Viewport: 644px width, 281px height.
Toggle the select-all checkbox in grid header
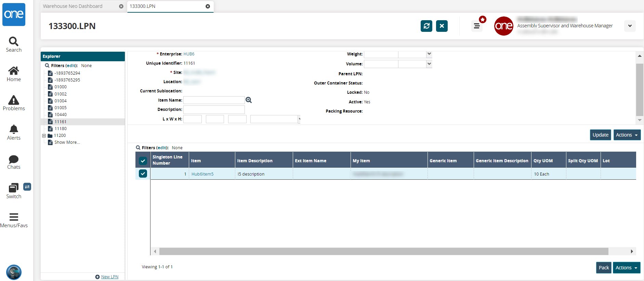143,161
